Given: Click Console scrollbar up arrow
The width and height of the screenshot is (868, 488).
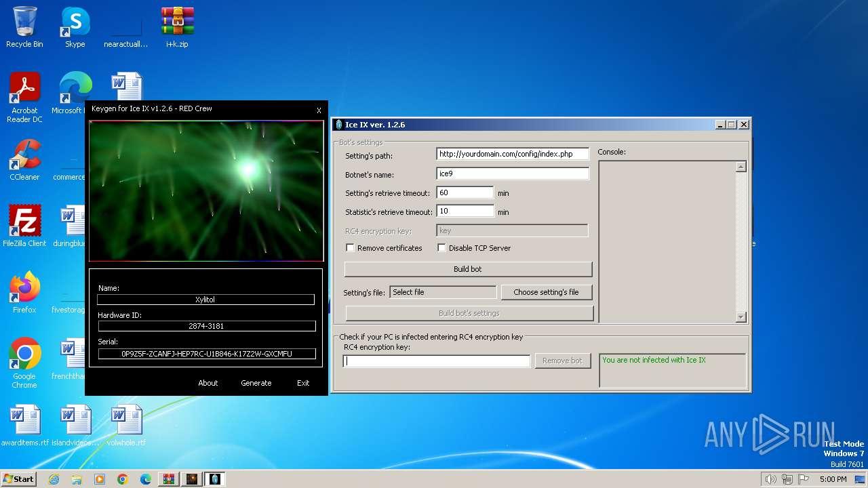Looking at the screenshot, I should (741, 167).
